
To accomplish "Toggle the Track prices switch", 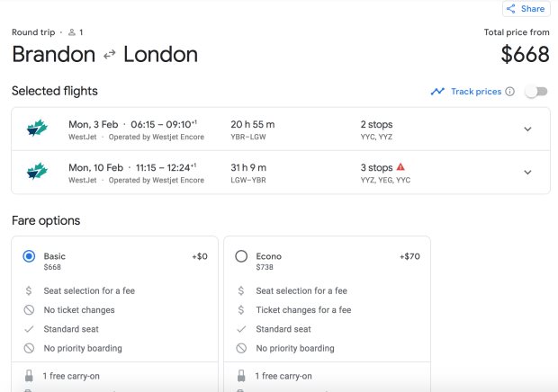I will point(536,92).
